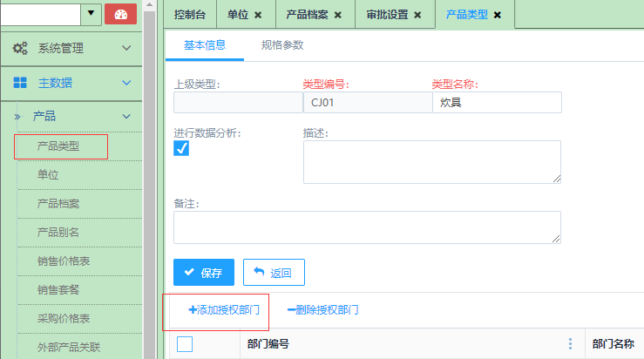The height and width of the screenshot is (359, 644).
Task: Switch to the 控制台 tab
Action: point(191,15)
